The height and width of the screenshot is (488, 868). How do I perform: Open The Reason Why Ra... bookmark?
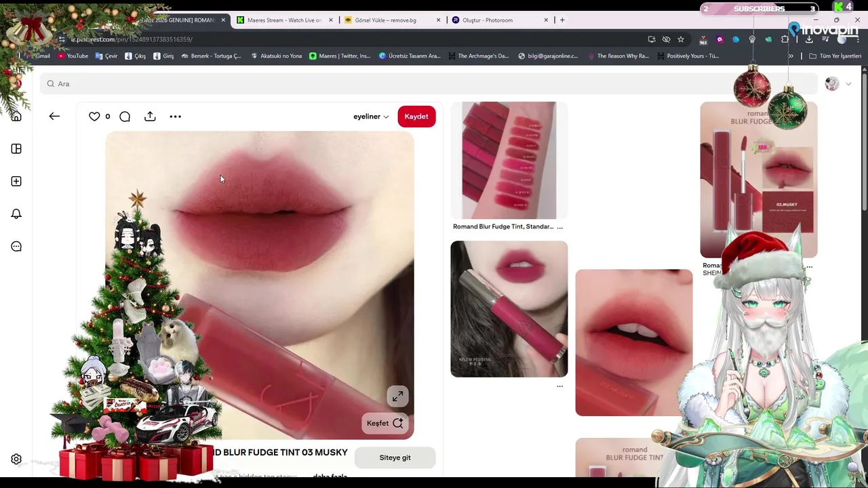[x=618, y=56]
